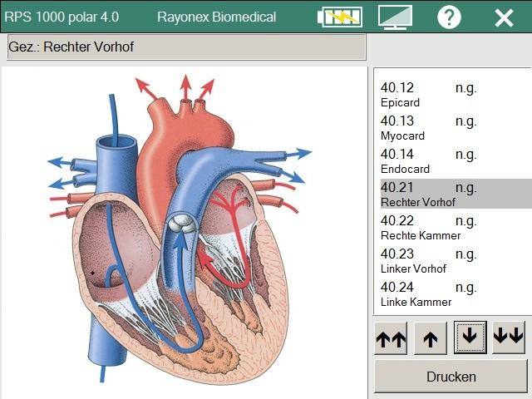Viewport: 532px width, 399px height.
Task: Click the battery charging status icon
Action: (341, 17)
